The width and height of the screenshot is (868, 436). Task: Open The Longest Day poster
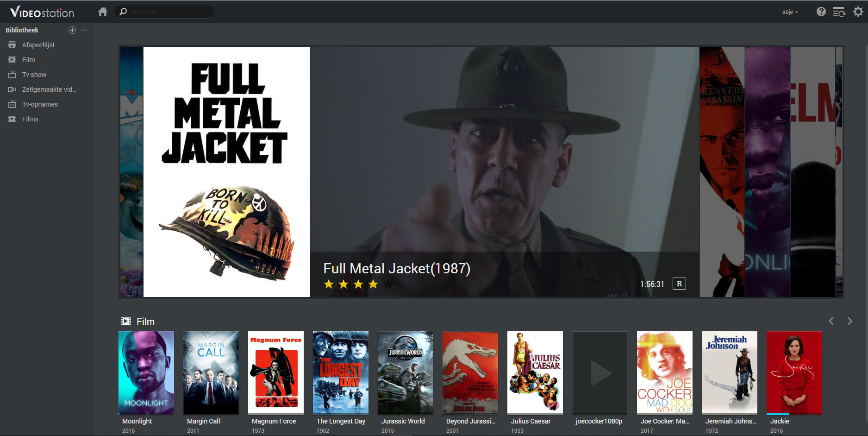click(341, 373)
